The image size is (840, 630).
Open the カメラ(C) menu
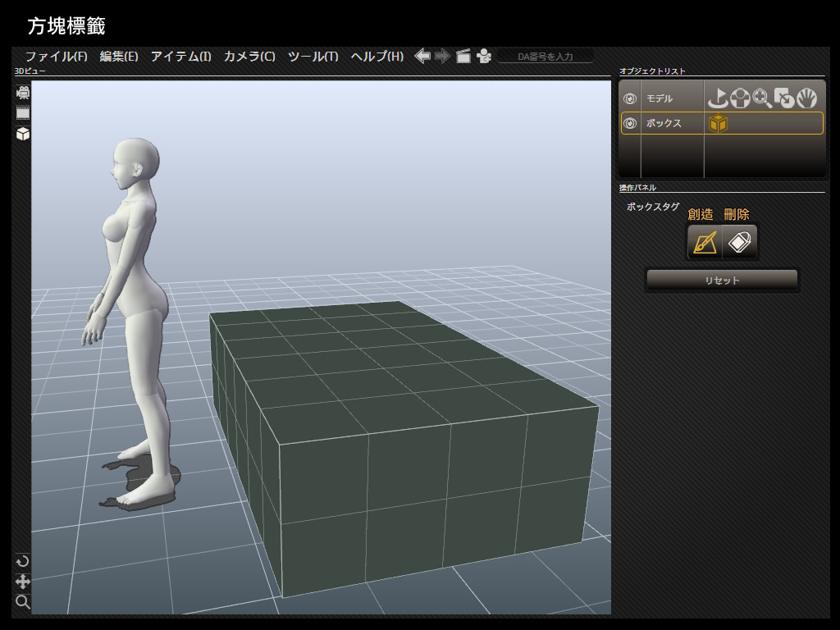249,57
